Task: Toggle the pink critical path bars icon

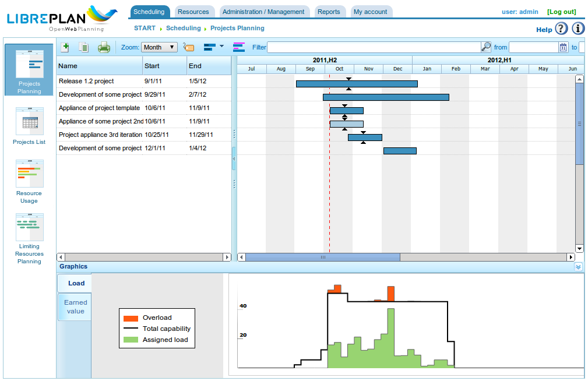Action: pos(238,47)
